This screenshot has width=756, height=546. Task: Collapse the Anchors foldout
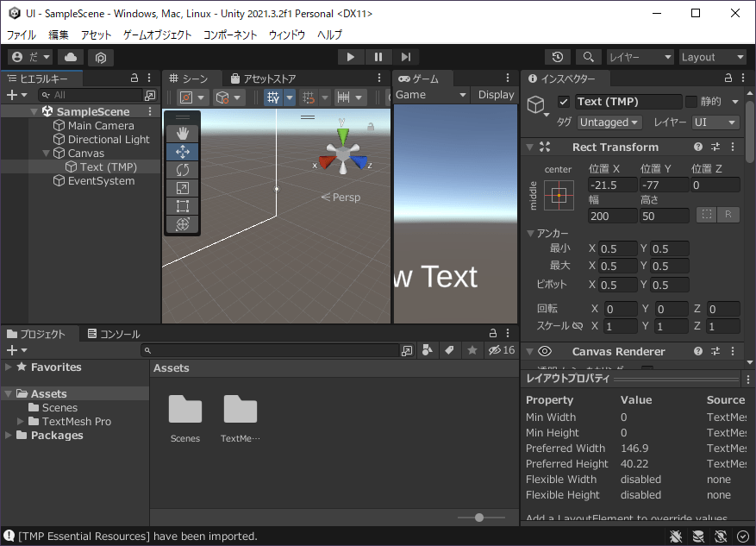click(x=530, y=234)
